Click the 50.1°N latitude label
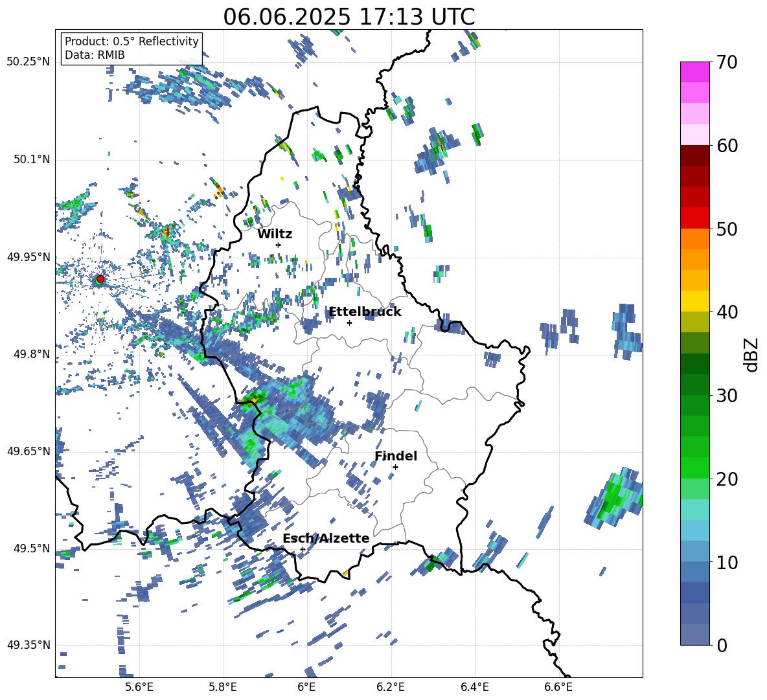This screenshot has height=700, width=767. point(32,159)
